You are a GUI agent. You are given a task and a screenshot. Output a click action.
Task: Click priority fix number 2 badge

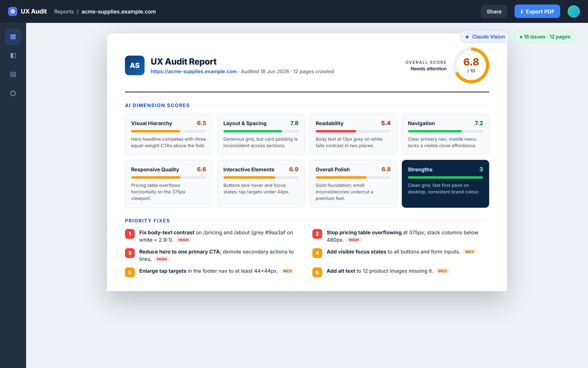tap(317, 234)
